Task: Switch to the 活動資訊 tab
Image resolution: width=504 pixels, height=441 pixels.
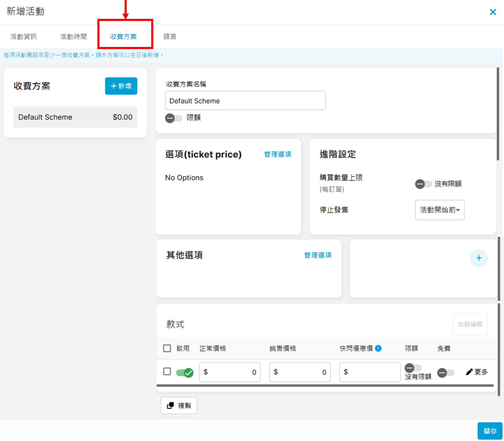Action: pyautogui.click(x=24, y=37)
